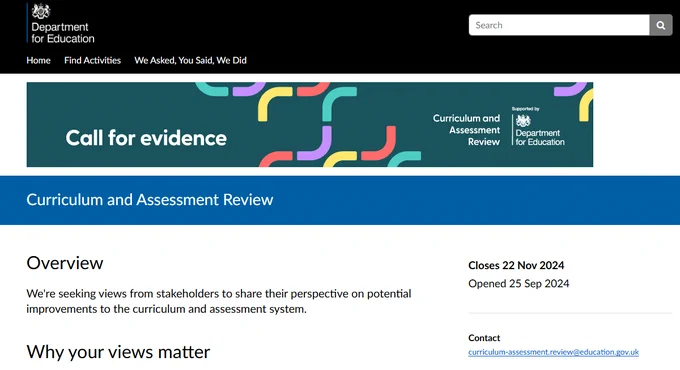Viewport: 680px width, 370px height.
Task: Open We Asked, You Said, We Did
Action: [190, 60]
